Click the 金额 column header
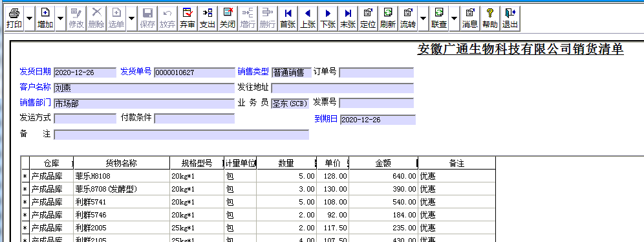The width and height of the screenshot is (644, 242). tap(383, 163)
